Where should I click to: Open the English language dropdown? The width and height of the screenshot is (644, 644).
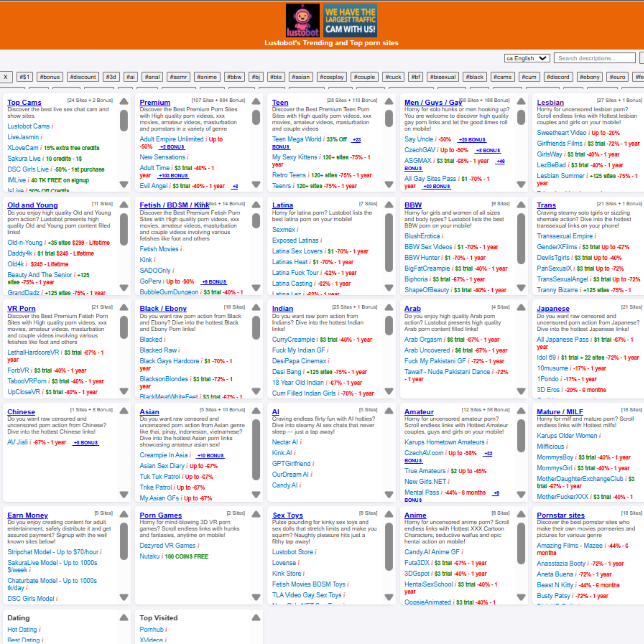[x=527, y=58]
